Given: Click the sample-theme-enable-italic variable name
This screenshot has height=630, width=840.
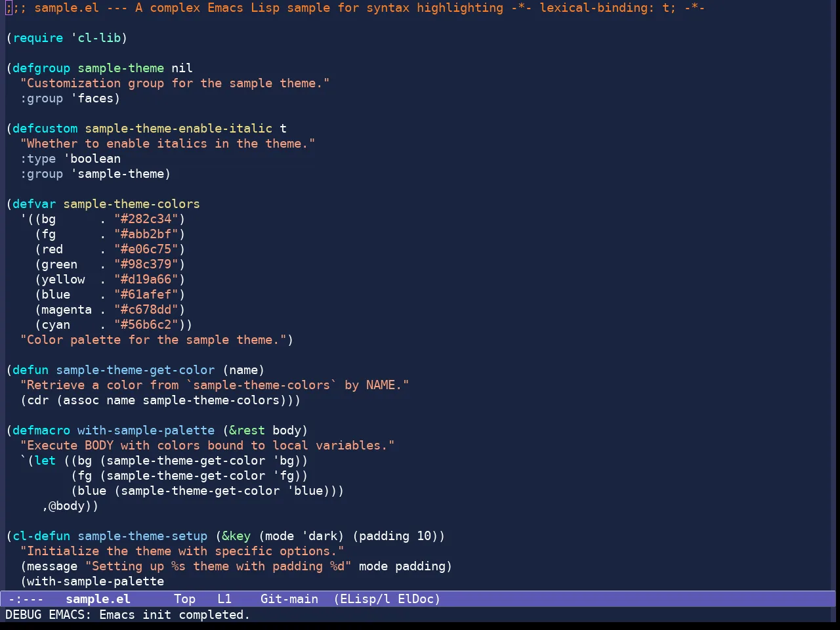Looking at the screenshot, I should (178, 129).
